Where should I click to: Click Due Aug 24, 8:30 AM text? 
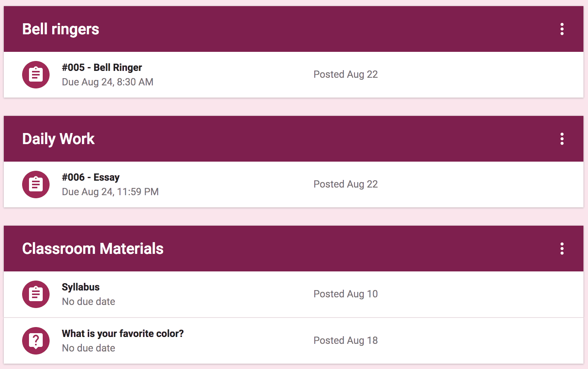(x=108, y=82)
